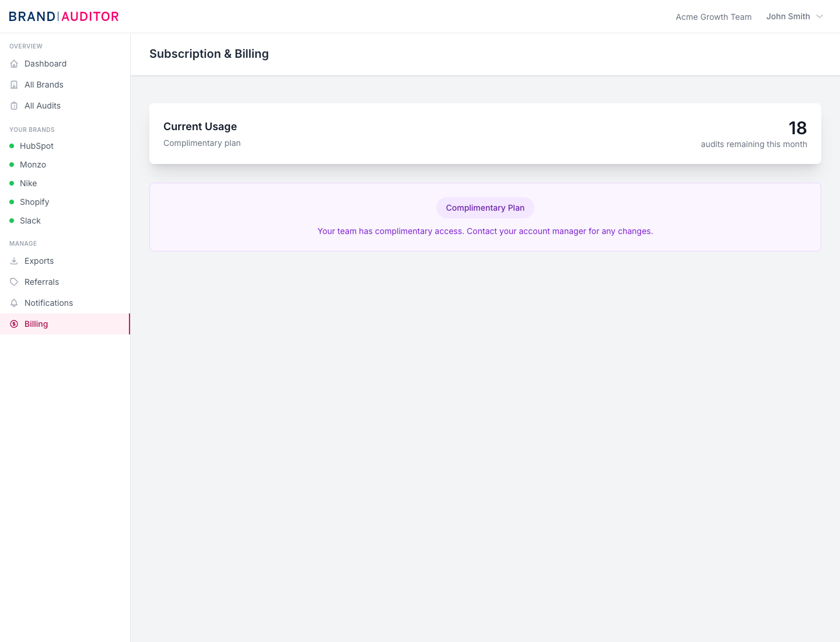Click the green dot beside HubSpot
The image size is (840, 642).
[x=12, y=146]
